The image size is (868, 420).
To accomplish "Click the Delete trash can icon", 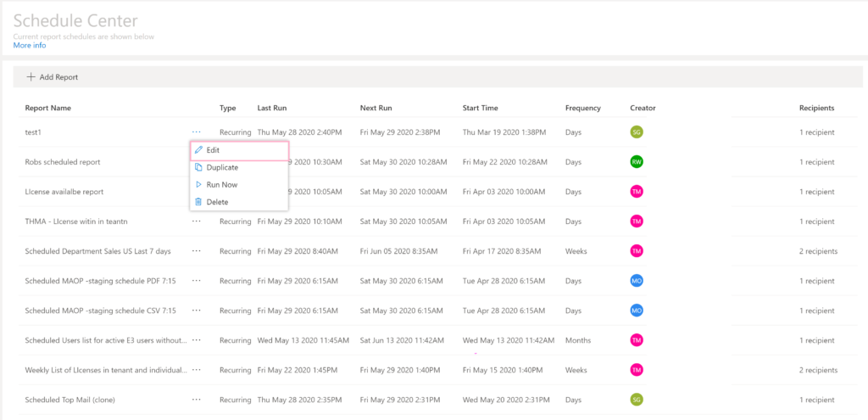I will click(x=198, y=202).
